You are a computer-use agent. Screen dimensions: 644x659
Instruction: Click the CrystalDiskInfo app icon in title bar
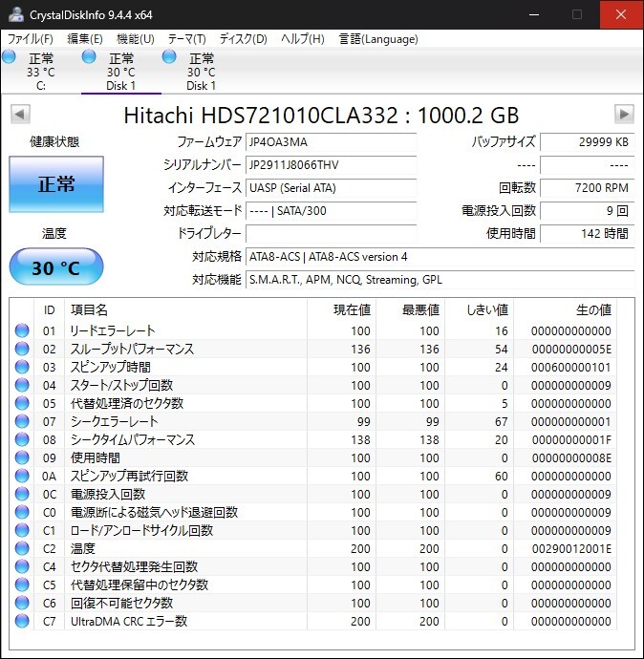[x=16, y=14]
